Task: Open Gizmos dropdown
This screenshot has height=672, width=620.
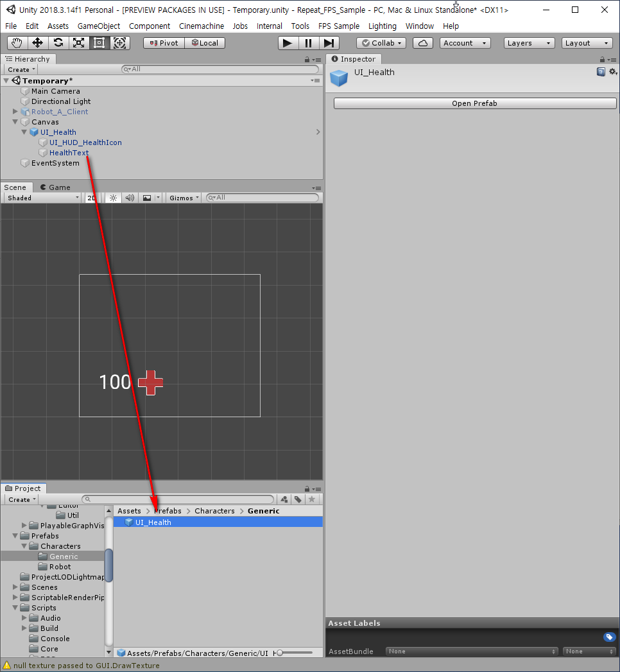Action: pos(184,198)
